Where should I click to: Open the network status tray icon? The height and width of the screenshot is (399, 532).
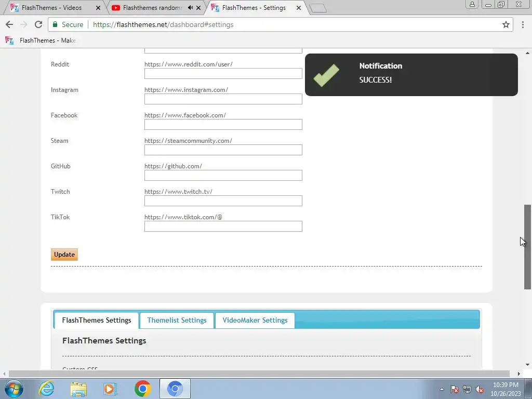467,389
